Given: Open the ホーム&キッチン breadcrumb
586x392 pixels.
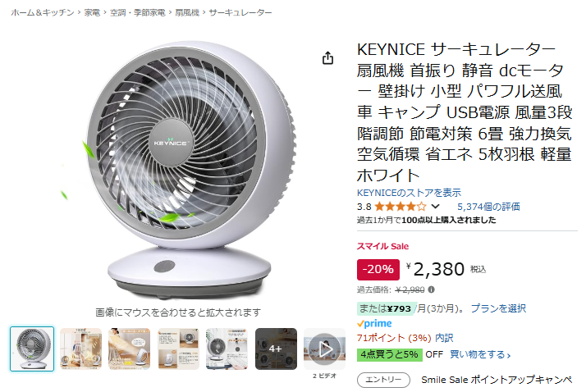Looking at the screenshot, I should point(43,12).
